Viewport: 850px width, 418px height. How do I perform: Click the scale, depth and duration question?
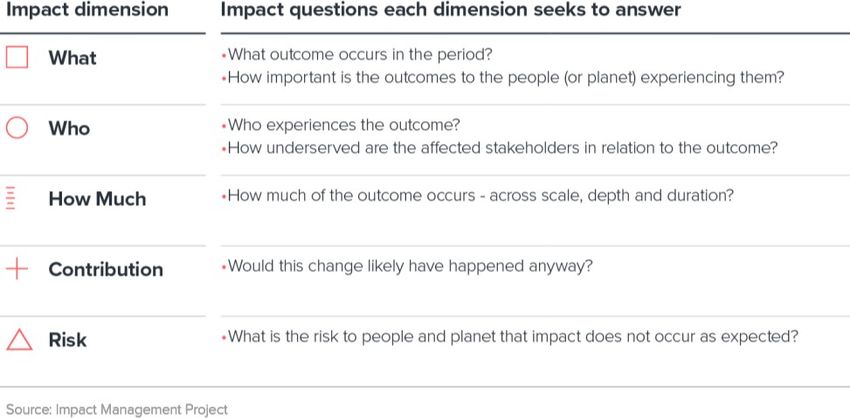tap(478, 196)
